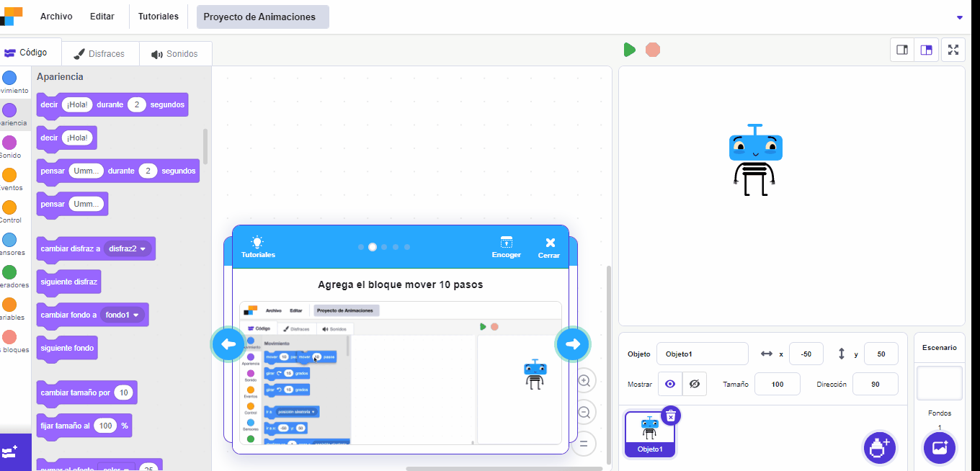980x471 pixels.
Task: Expand the account menu arrow at top right
Action: tap(959, 17)
